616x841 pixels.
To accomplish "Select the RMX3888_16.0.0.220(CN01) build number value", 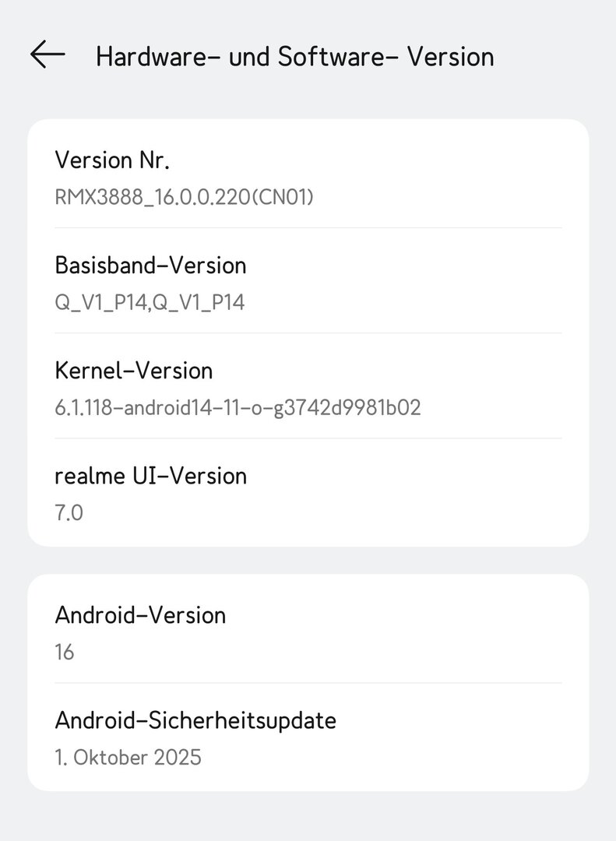I will (184, 197).
